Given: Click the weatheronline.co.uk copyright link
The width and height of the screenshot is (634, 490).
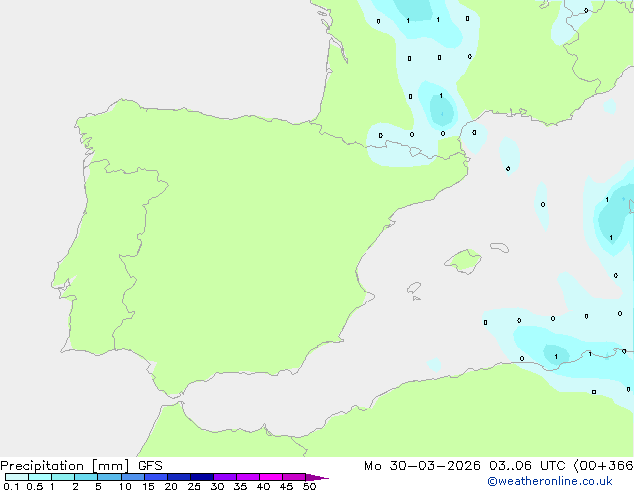Looking at the screenshot, I should (x=550, y=481).
